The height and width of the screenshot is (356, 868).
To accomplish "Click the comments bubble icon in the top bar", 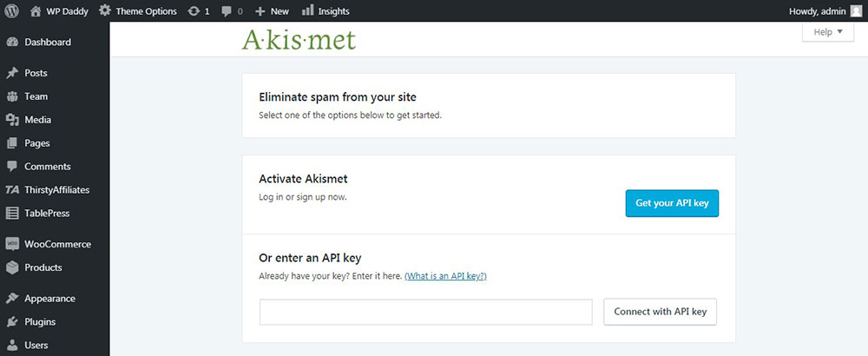I will (x=227, y=11).
